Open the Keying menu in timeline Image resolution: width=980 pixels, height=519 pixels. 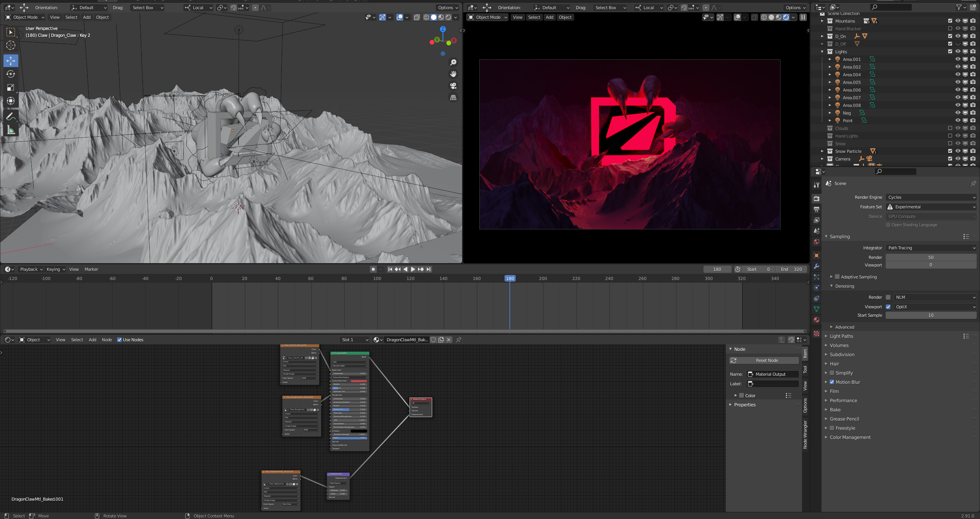pyautogui.click(x=56, y=269)
